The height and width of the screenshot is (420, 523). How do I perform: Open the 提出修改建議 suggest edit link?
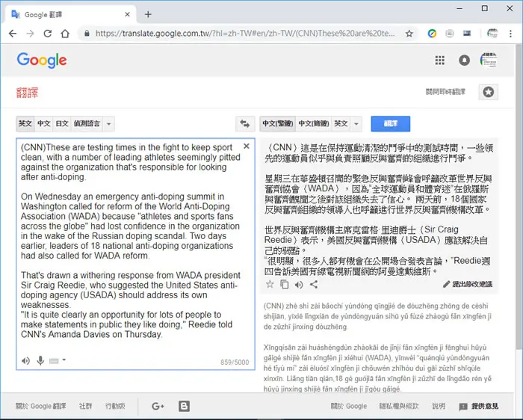(468, 284)
